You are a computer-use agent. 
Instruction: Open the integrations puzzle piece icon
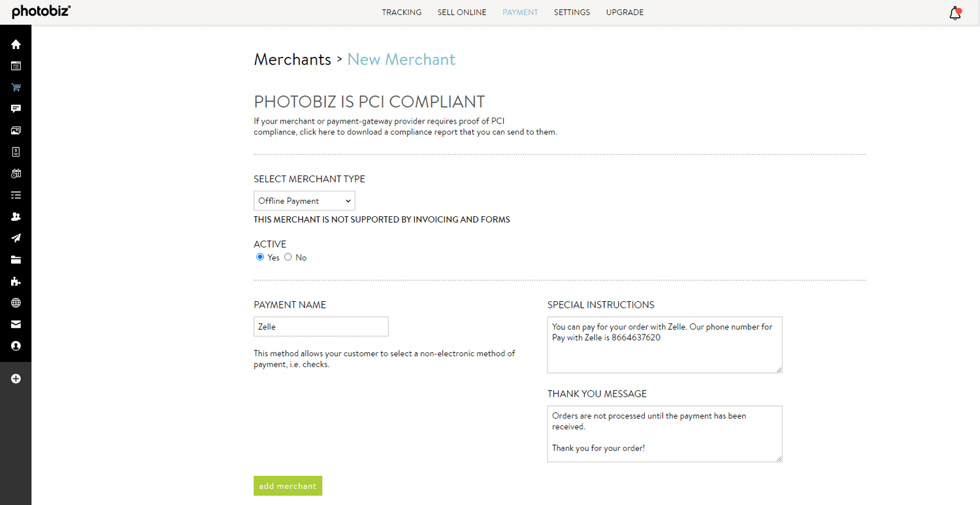click(16, 282)
